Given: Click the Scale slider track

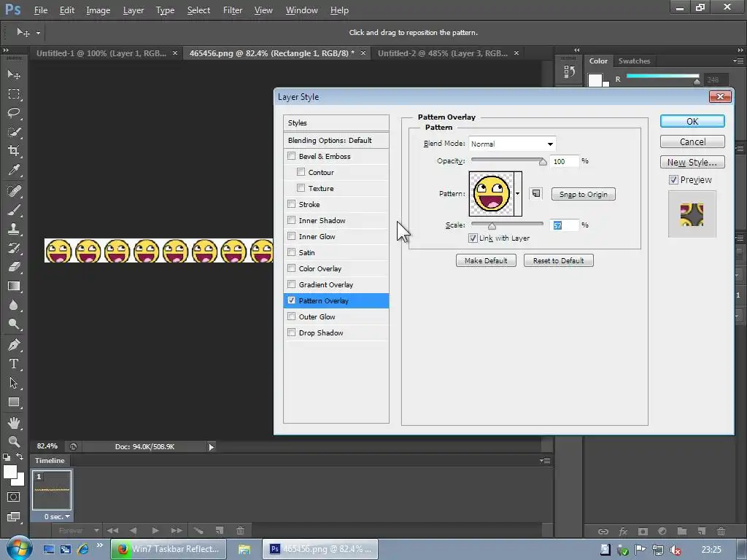Looking at the screenshot, I should coord(507,224).
